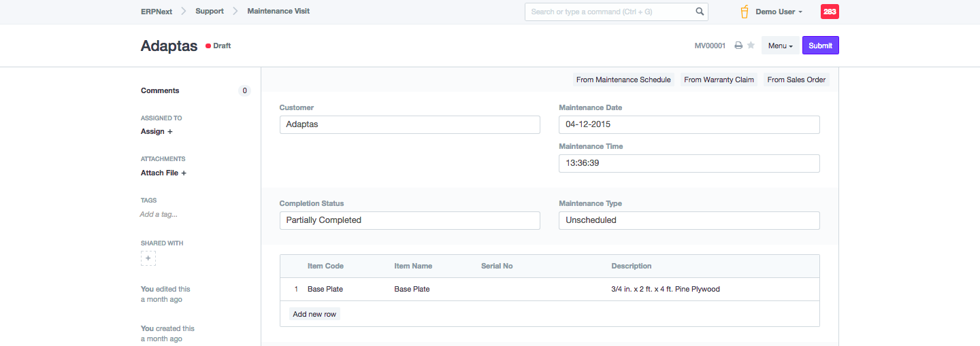Open the 283 notifications badge
This screenshot has width=980, height=346.
click(830, 12)
